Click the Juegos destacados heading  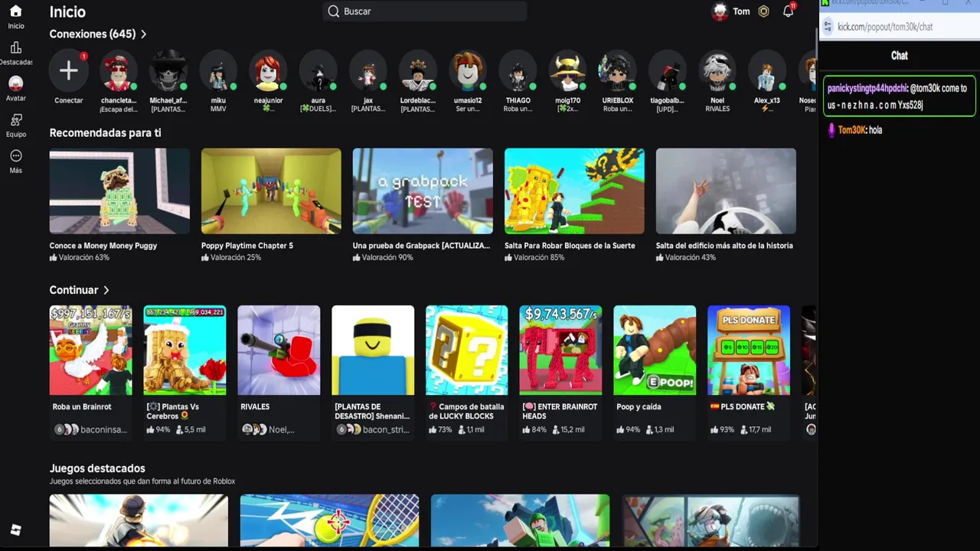(97, 468)
